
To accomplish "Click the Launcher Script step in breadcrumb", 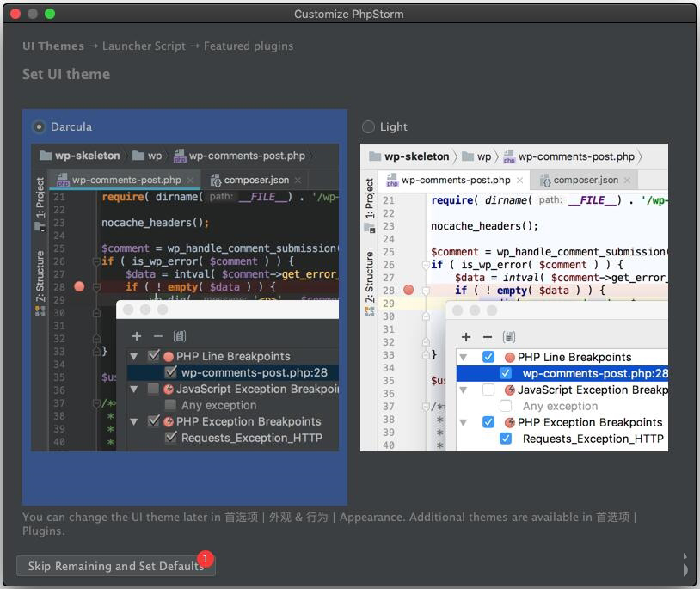I will [x=144, y=46].
